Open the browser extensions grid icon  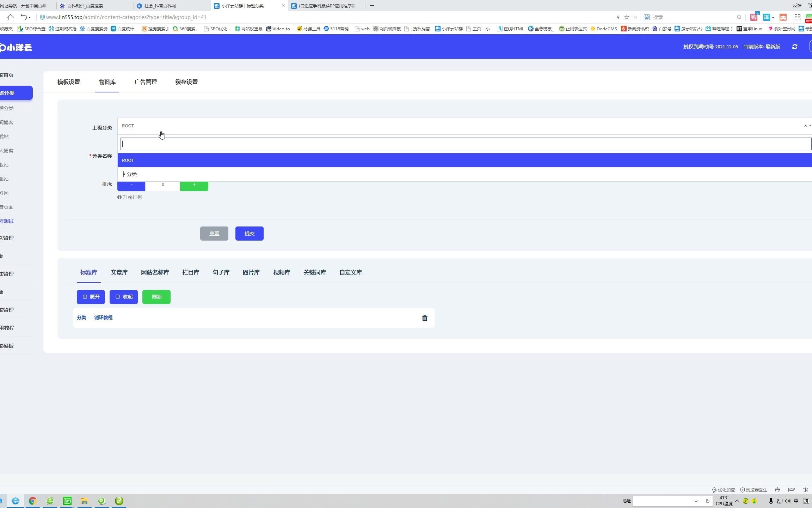(x=797, y=17)
